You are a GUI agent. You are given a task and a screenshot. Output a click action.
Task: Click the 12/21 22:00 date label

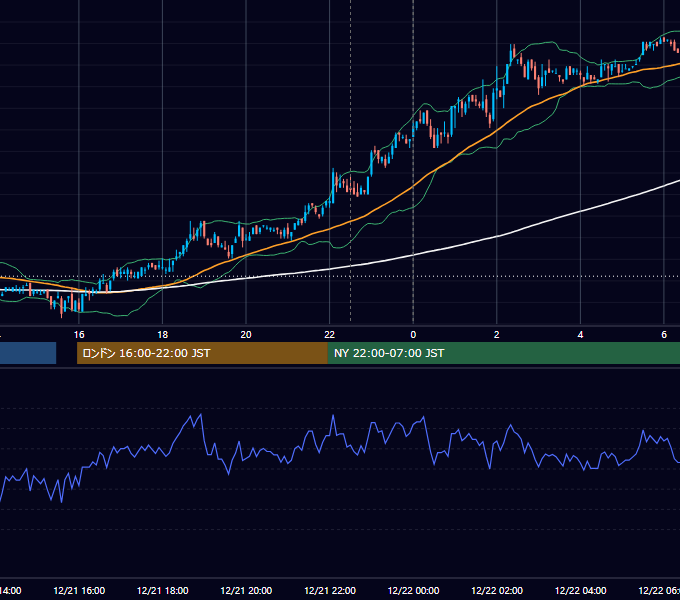pyautogui.click(x=330, y=591)
